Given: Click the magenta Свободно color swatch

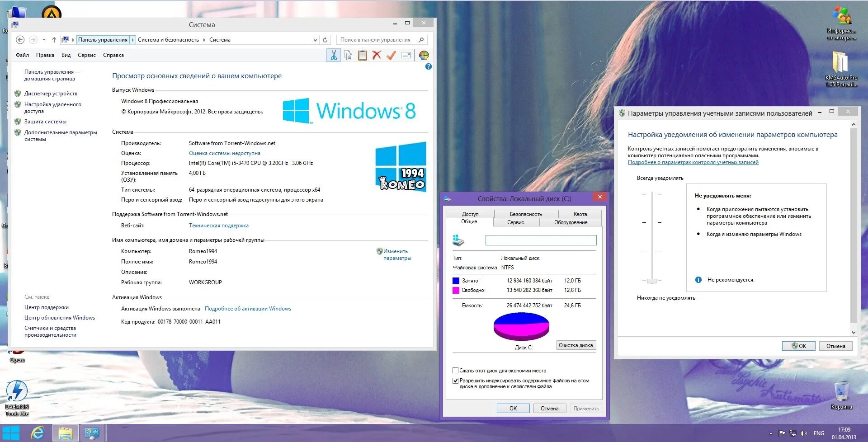Looking at the screenshot, I should click(456, 290).
